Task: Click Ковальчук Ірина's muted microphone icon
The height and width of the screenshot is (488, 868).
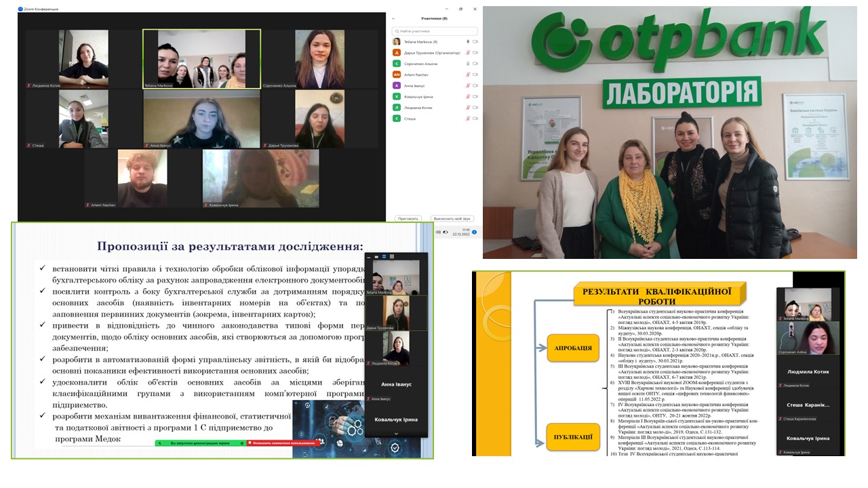Action: pyautogui.click(x=468, y=97)
